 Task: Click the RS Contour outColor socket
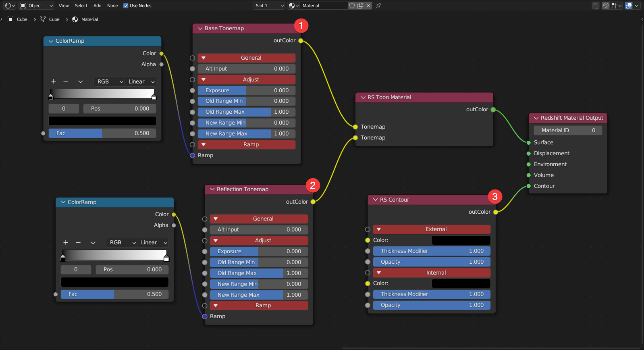click(496, 212)
